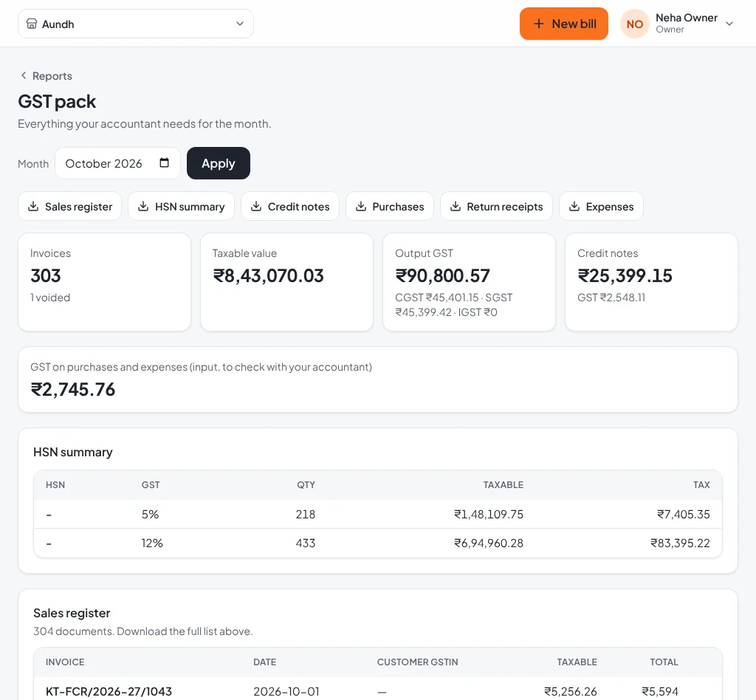The width and height of the screenshot is (756, 700).
Task: Click the '1 voided' text
Action: 50,298
